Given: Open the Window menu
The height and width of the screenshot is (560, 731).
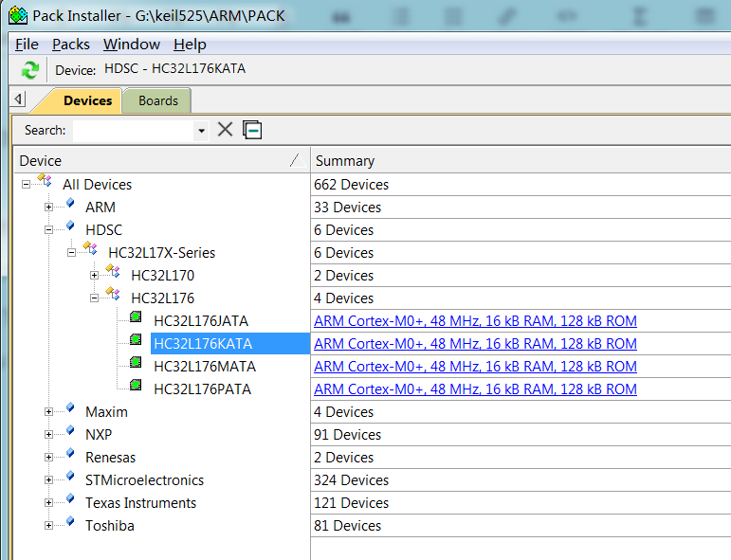Looking at the screenshot, I should point(132,45).
